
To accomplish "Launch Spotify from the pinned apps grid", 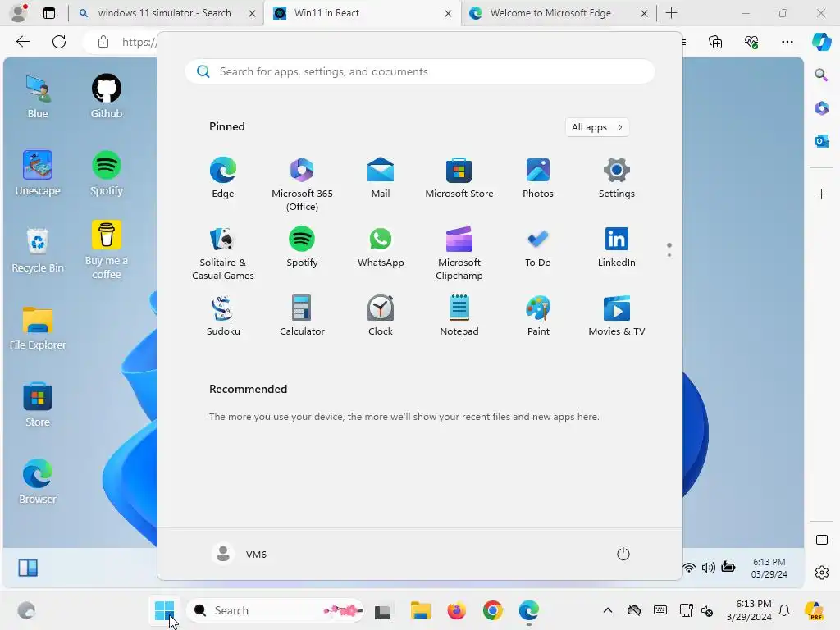I will pyautogui.click(x=302, y=248).
